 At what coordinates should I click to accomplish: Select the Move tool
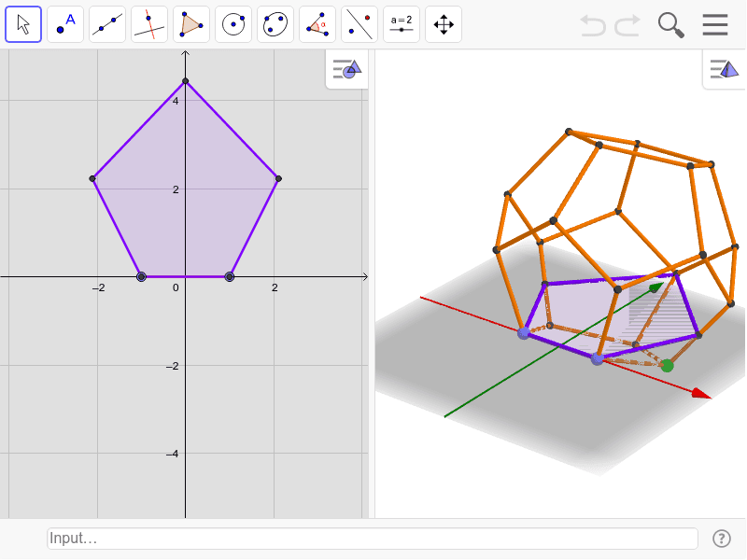tap(23, 24)
